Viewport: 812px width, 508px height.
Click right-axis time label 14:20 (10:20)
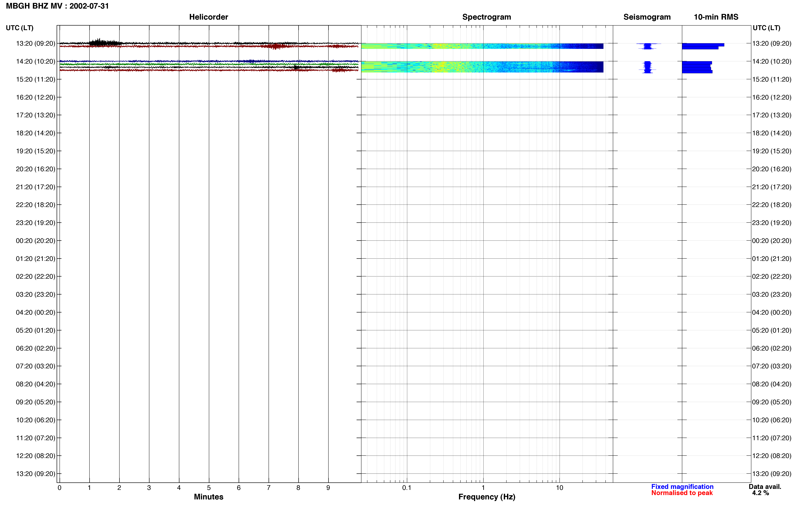[772, 61]
